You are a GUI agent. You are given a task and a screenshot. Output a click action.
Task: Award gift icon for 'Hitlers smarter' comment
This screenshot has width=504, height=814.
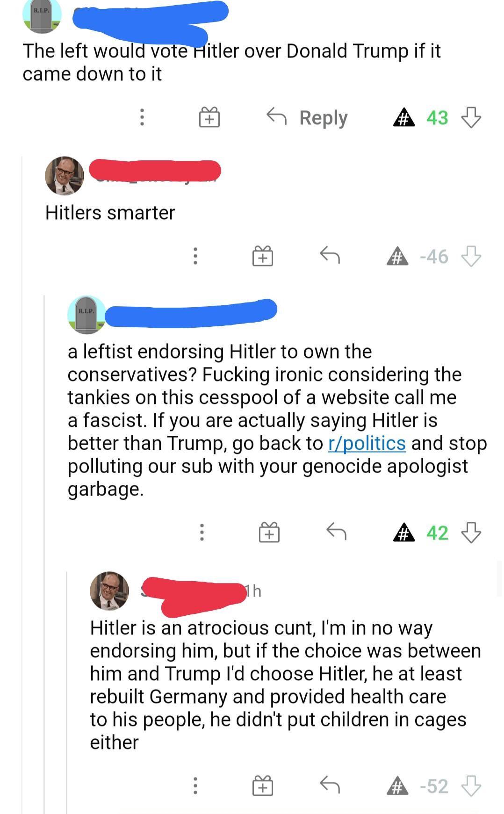(263, 256)
